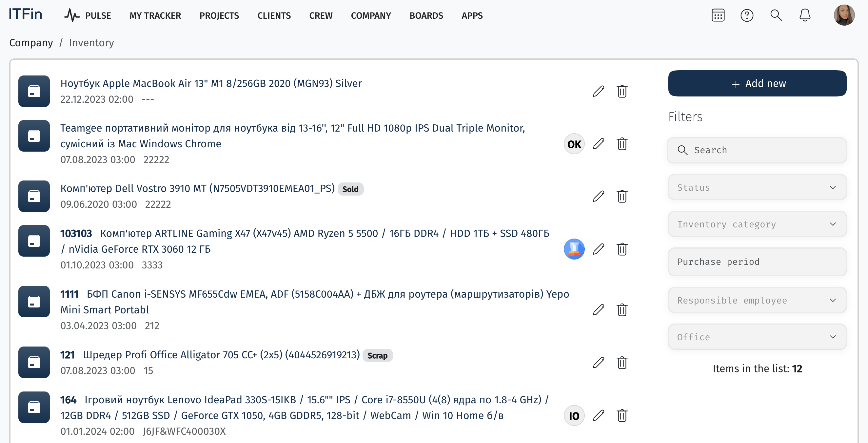The height and width of the screenshot is (443, 868).
Task: Open the Teamgee portable monitor item title
Action: click(x=292, y=136)
